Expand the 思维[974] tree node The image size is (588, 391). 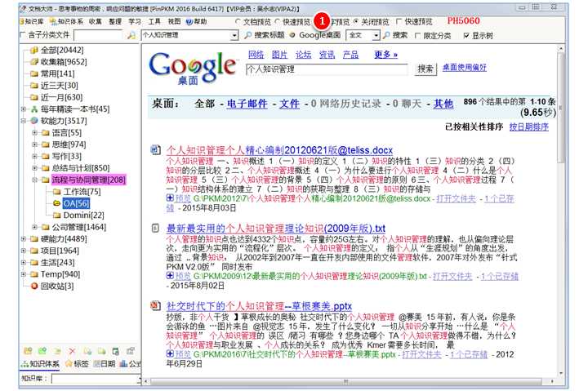[x=35, y=144]
